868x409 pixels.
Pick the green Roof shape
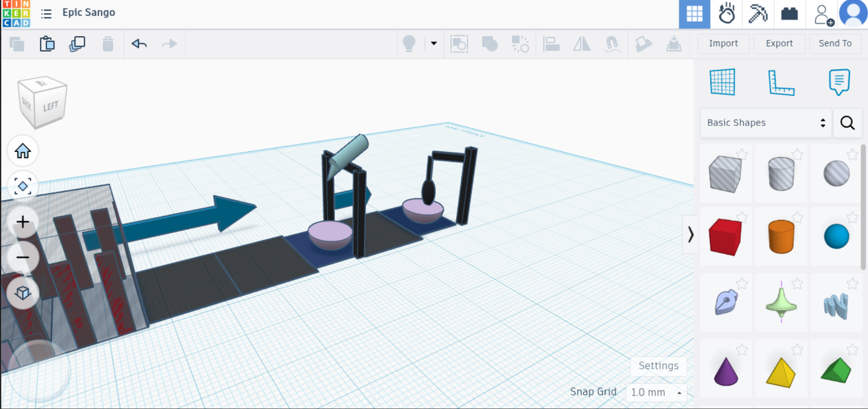[836, 371]
